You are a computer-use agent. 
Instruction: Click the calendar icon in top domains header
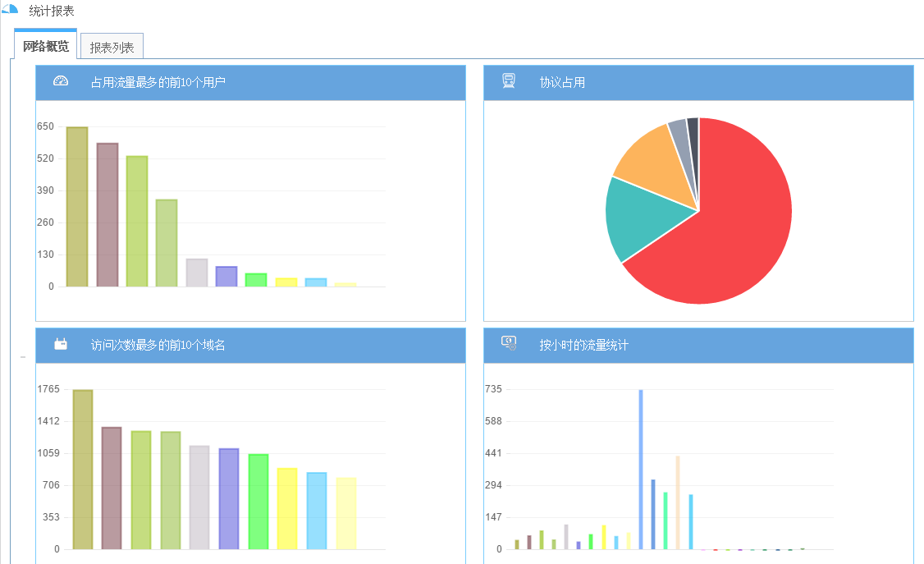(x=61, y=345)
